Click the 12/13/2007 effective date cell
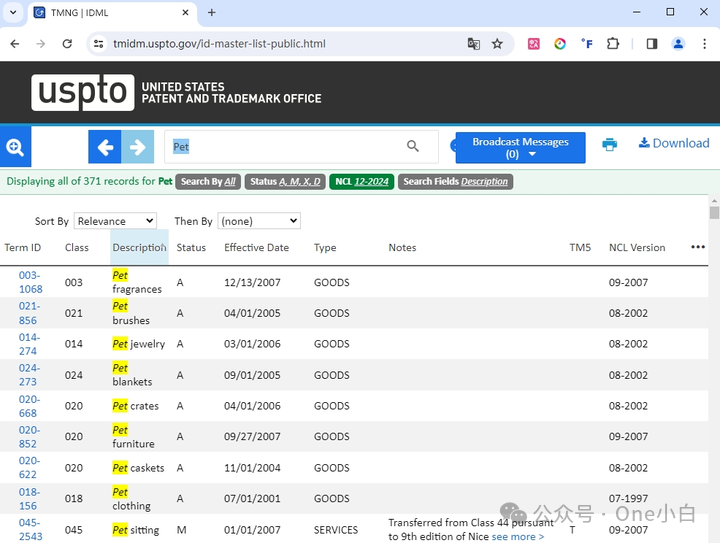Image resolution: width=720 pixels, height=543 pixels. [x=252, y=282]
